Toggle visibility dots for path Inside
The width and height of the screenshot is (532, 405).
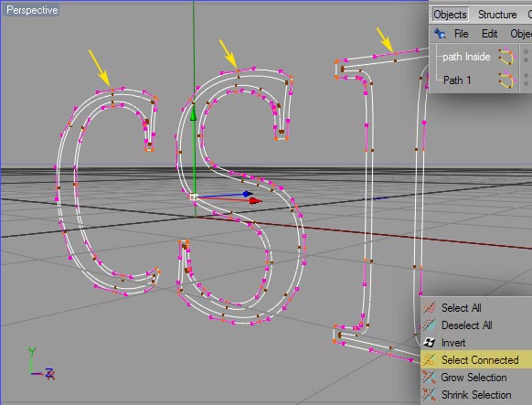pos(526,56)
